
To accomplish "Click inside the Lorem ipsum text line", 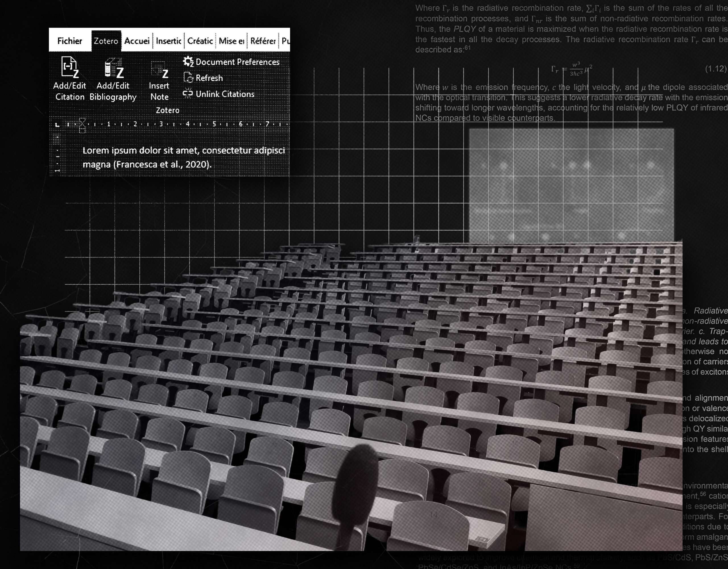I will click(x=183, y=151).
